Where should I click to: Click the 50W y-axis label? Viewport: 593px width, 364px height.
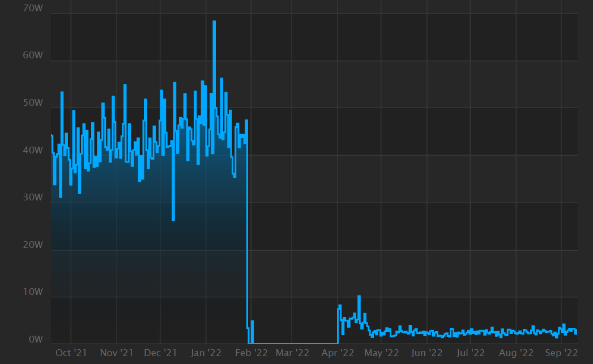tap(33, 103)
